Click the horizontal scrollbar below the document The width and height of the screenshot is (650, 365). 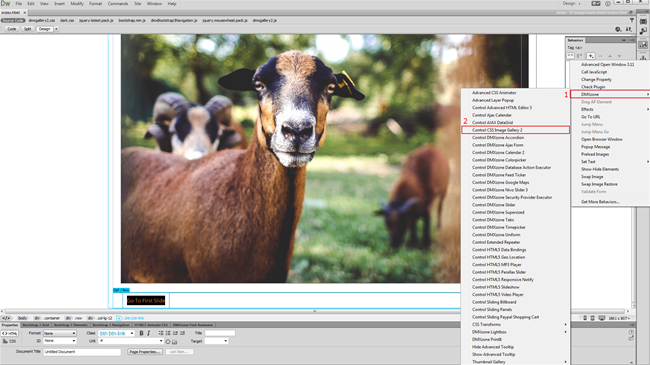315,311
